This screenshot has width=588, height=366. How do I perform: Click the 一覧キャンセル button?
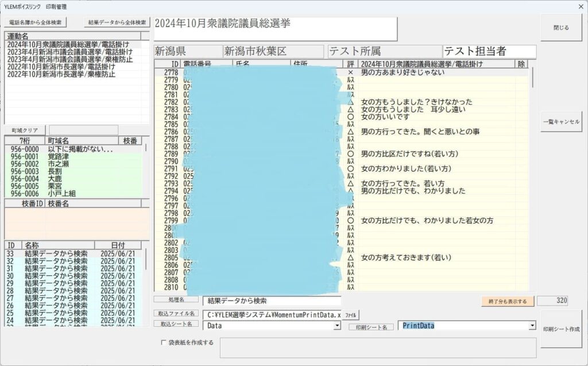560,122
